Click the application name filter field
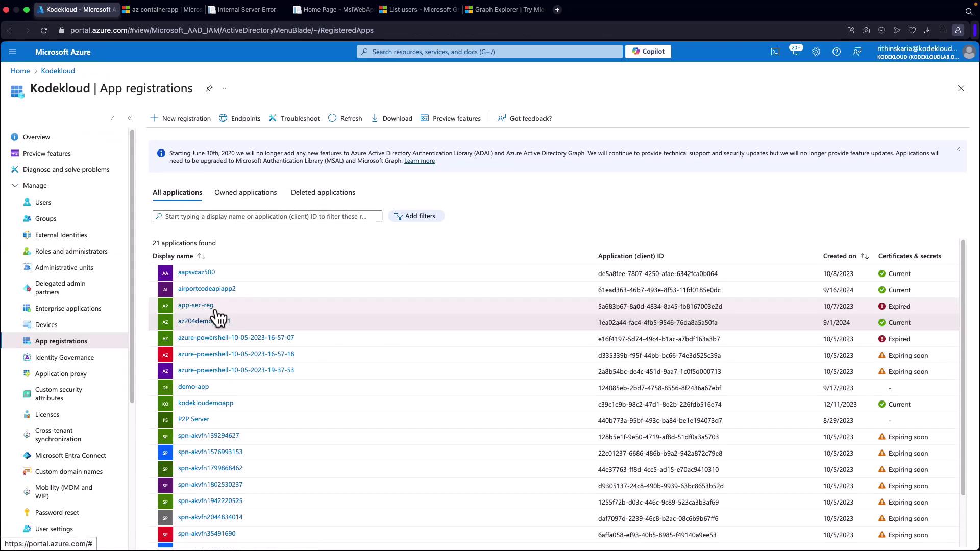Viewport: 980px width, 551px height. tap(267, 216)
